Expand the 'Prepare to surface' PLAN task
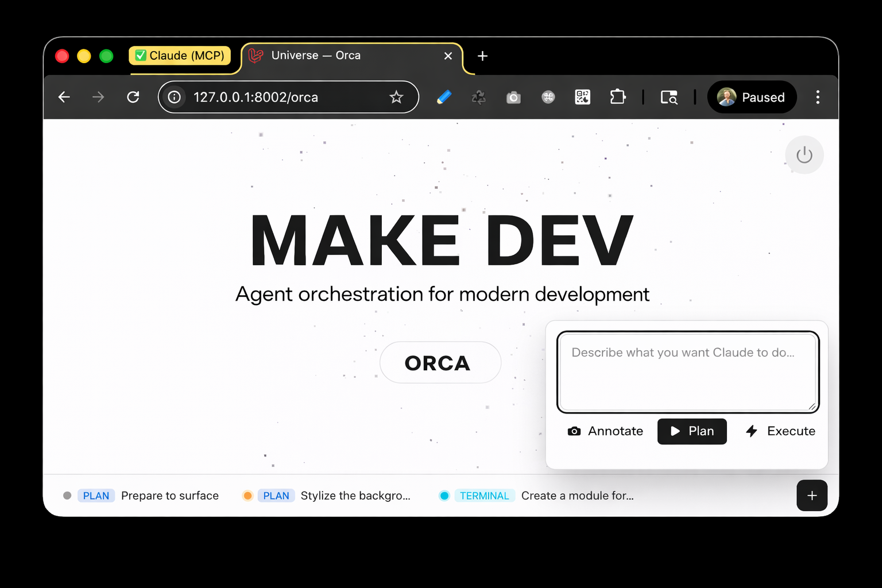Image resolution: width=882 pixels, height=588 pixels. 170,496
